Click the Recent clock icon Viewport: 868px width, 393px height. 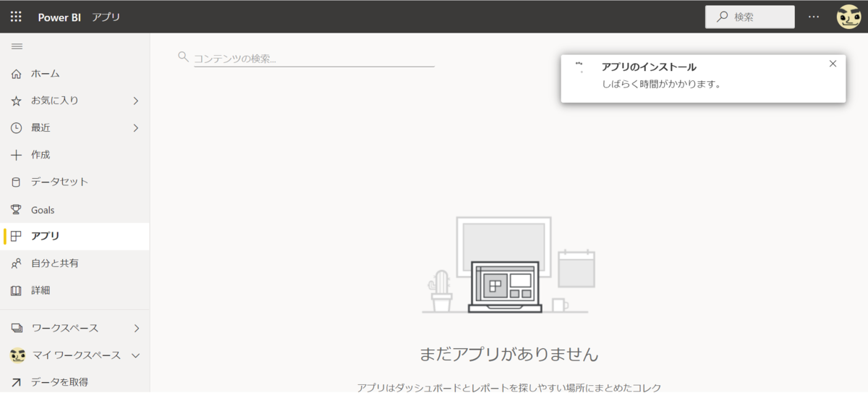(x=17, y=128)
